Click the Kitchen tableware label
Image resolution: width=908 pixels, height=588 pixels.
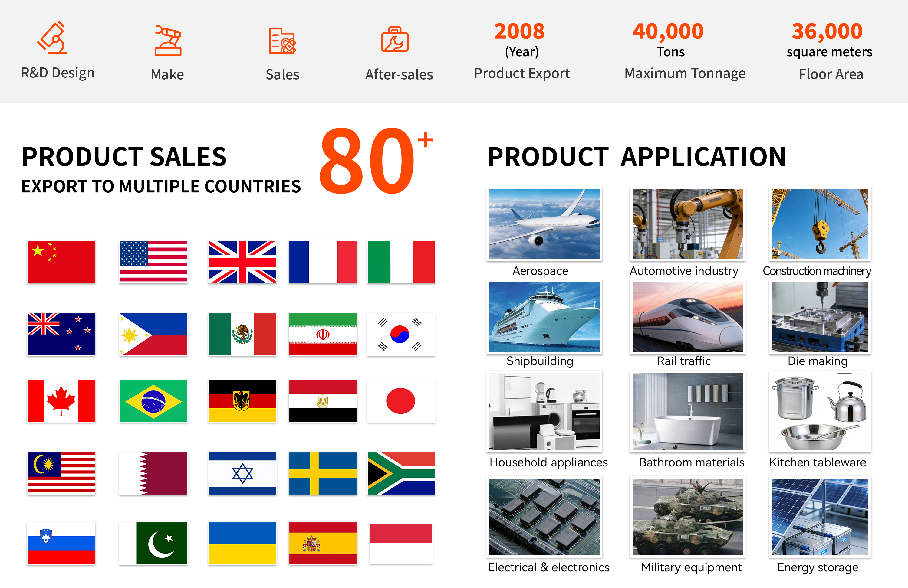(817, 462)
